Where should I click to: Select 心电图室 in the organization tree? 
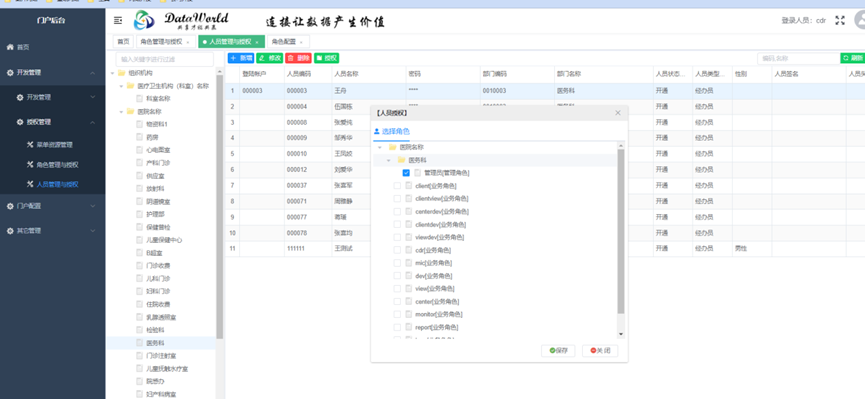[158, 150]
